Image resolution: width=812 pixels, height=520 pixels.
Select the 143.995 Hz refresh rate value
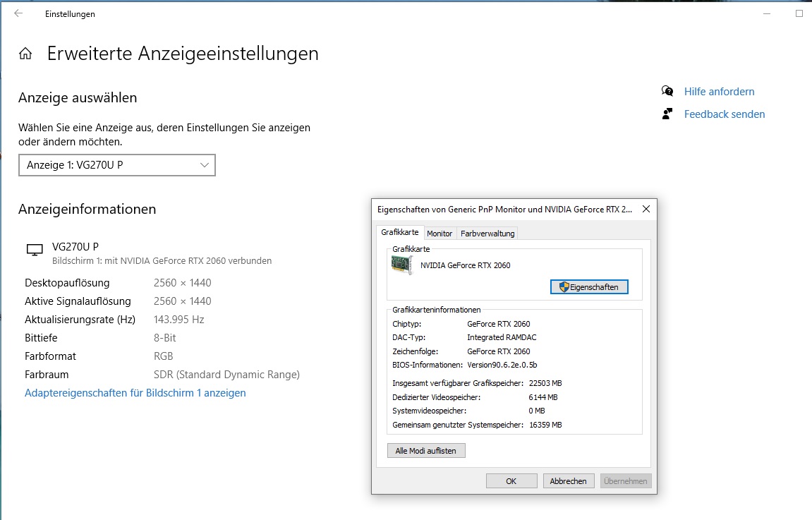(x=178, y=320)
